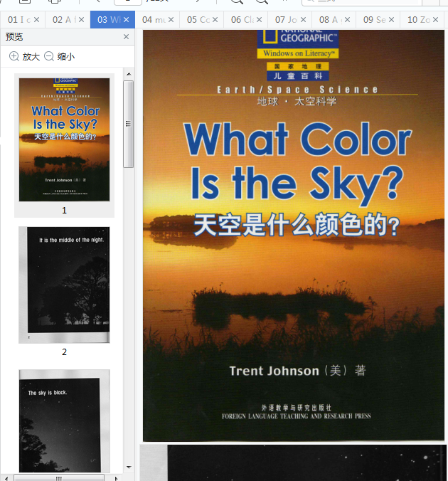Click 'FOREIGN LANGUAGE TEACHING AND RESEARCH PRESS' text
Screen dimensions: 448x481
(297, 416)
